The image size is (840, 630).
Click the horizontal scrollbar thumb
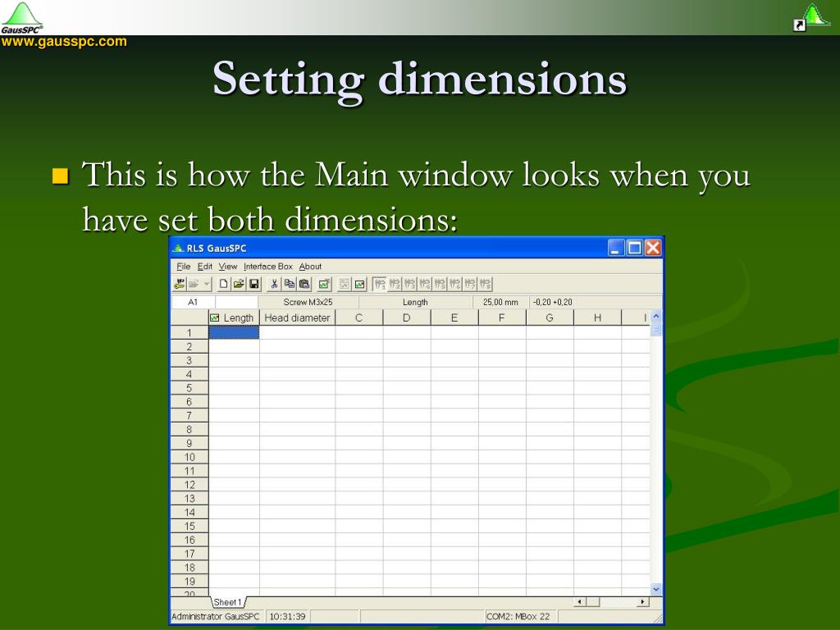593,602
